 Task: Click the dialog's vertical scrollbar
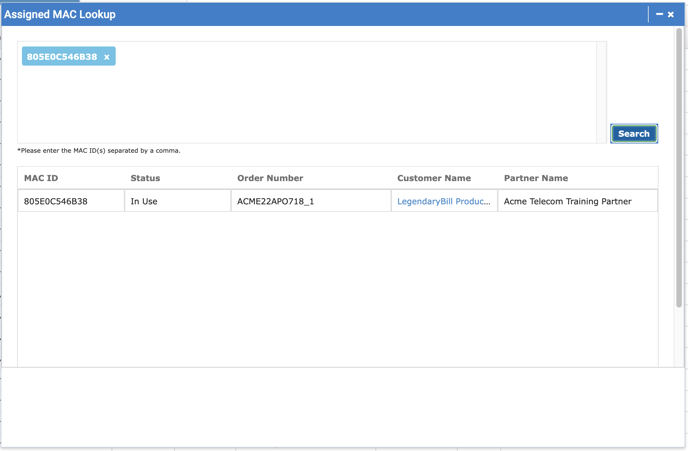(x=680, y=200)
